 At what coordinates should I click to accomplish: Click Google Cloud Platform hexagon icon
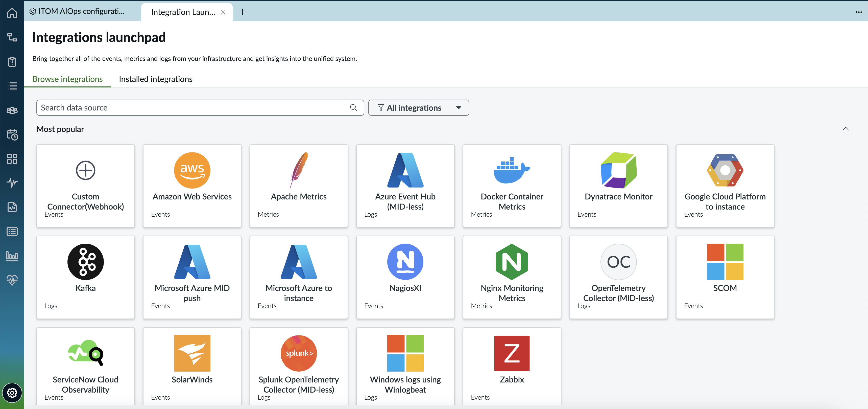click(725, 170)
